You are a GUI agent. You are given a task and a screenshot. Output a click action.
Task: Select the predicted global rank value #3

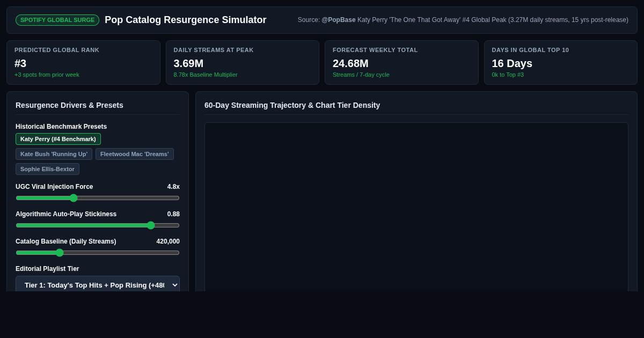(x=20, y=63)
